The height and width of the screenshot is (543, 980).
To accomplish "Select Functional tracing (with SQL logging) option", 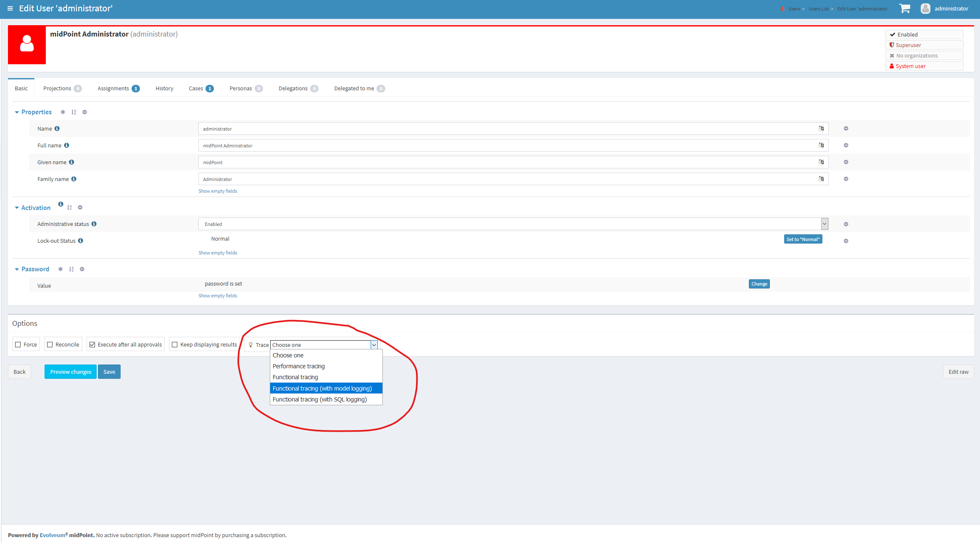I will click(320, 399).
